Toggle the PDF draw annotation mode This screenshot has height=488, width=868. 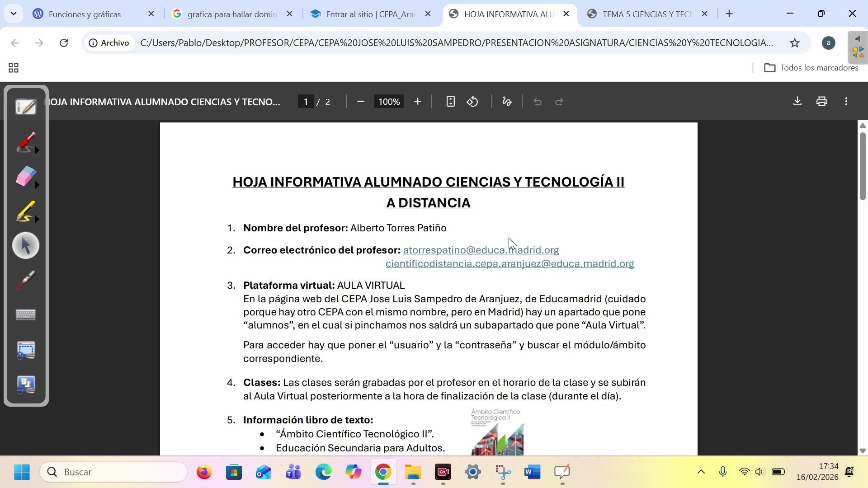click(x=507, y=102)
